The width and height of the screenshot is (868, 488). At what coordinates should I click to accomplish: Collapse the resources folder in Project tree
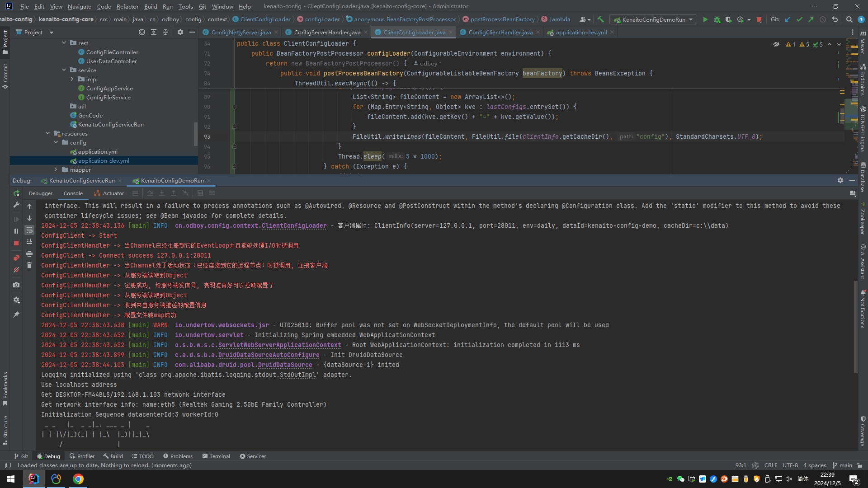pos(48,133)
